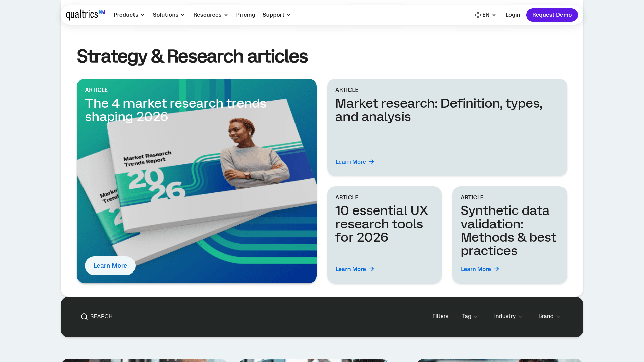Click the Login link
Viewport: 644px width, 362px height.
coord(513,15)
